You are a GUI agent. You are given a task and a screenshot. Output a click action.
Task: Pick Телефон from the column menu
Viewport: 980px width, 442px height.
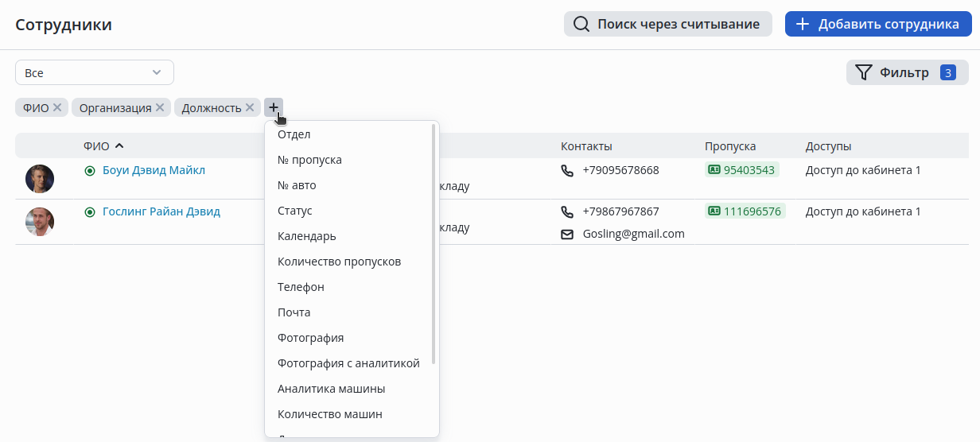click(x=301, y=287)
